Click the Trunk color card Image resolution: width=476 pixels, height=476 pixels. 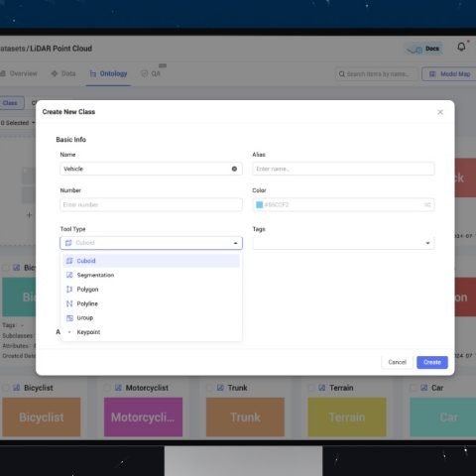(245, 417)
